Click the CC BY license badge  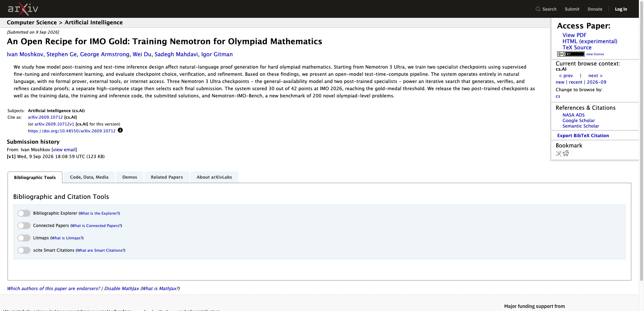(x=571, y=54)
